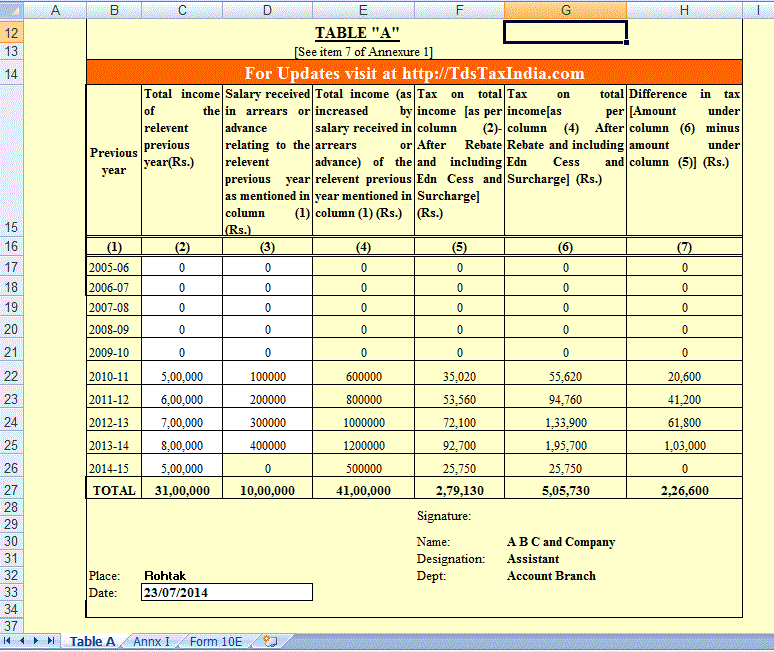Click the orange TdsTaxIndia.com updates banner
774x652 pixels.
(x=414, y=73)
